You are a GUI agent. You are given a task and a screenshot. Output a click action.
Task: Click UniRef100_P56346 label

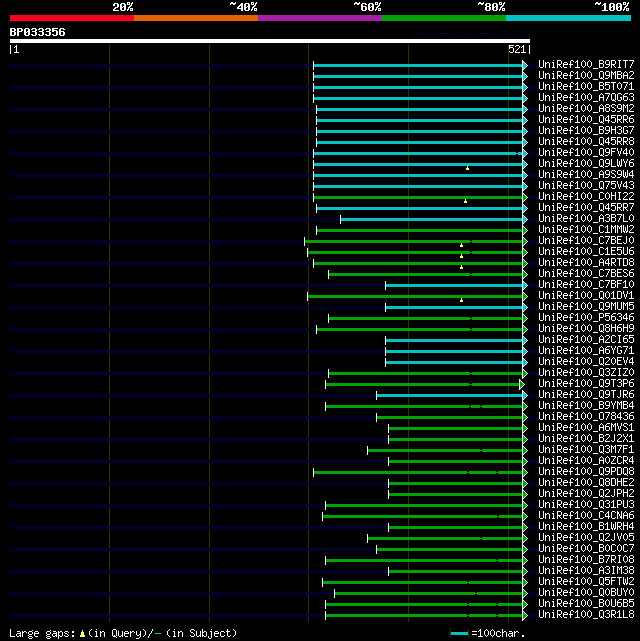586,318
